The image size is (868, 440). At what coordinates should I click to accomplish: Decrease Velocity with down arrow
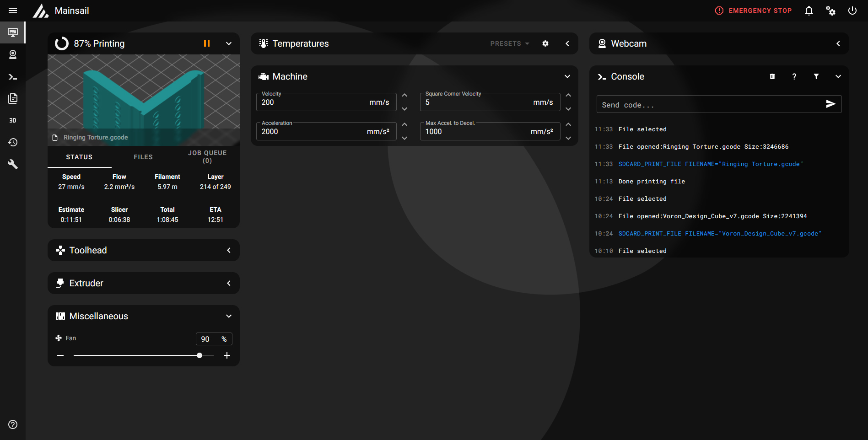pyautogui.click(x=404, y=109)
